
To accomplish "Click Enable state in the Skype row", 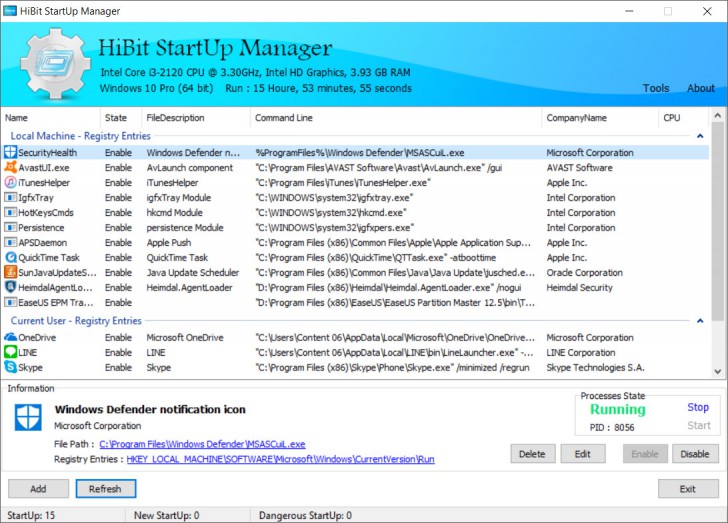I will [x=118, y=367].
